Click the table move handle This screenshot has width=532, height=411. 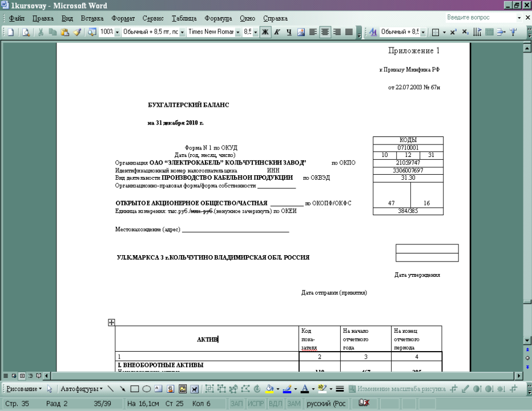pyautogui.click(x=111, y=323)
